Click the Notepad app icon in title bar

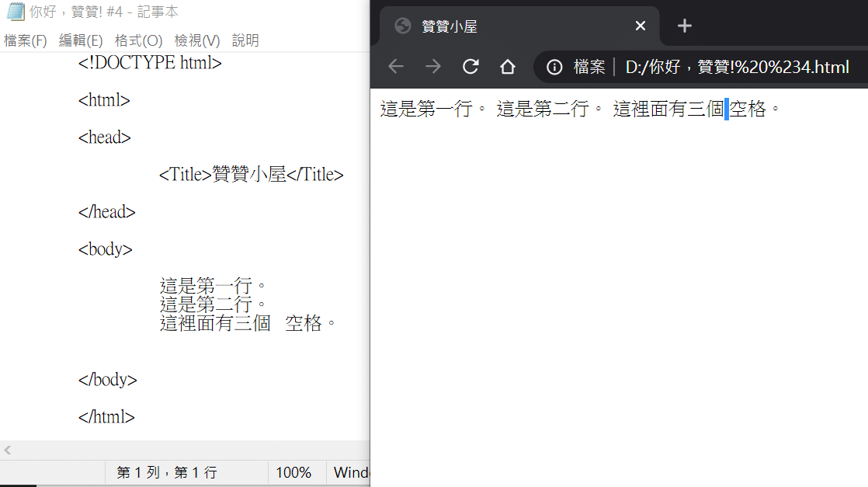tap(16, 11)
